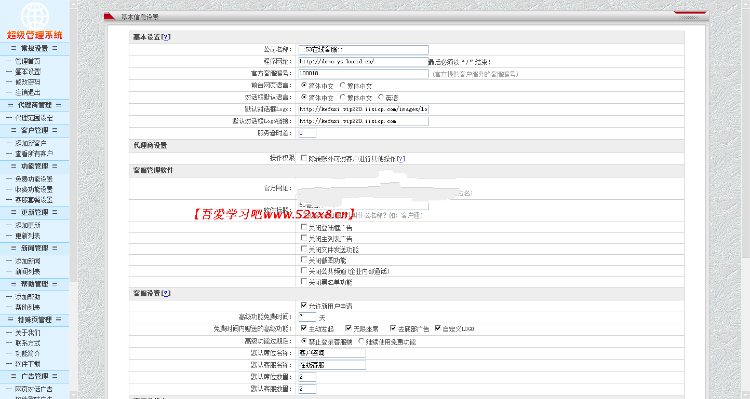The image size is (750, 399).
Task: Open 新闻列表 in the sidebar
Action: coord(28,272)
